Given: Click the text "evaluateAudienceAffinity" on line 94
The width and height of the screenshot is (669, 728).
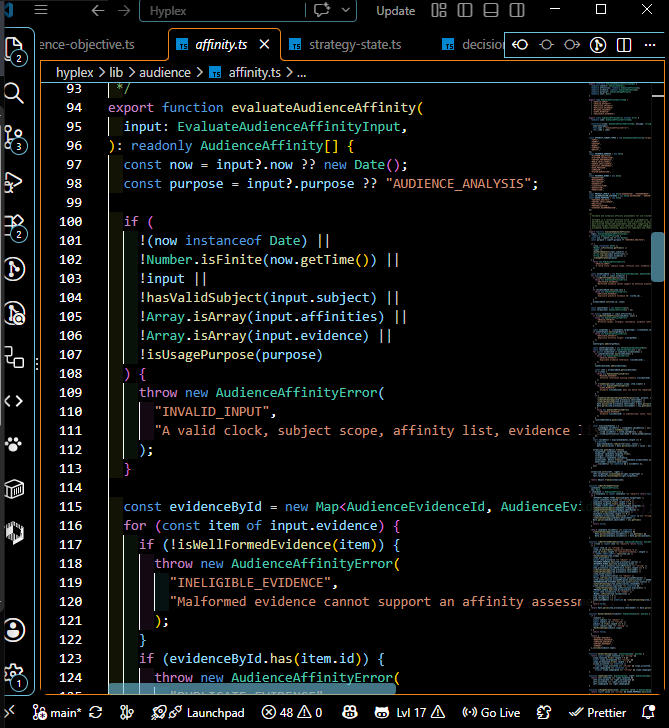Looking at the screenshot, I should pos(324,108).
